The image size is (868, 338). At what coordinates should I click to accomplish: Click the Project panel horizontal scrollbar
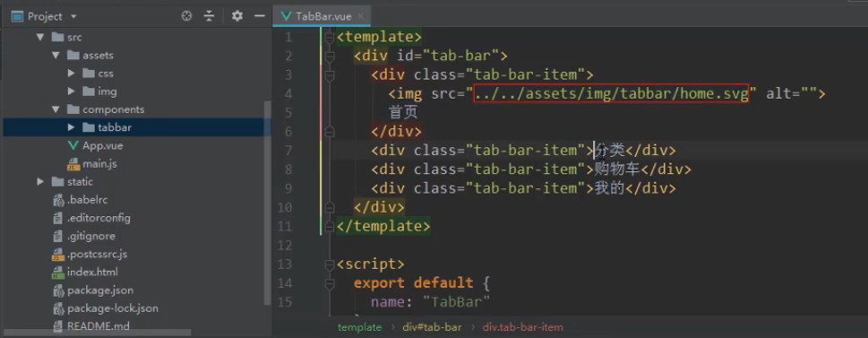pos(97,333)
